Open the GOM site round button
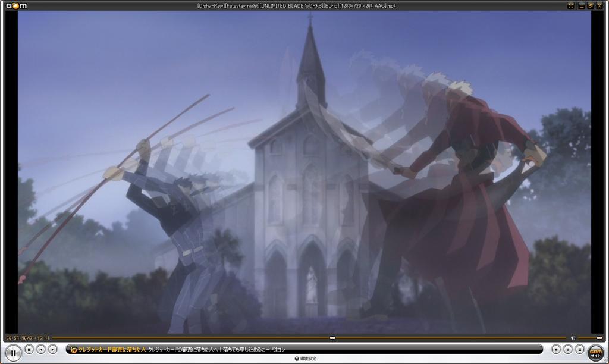This screenshot has width=609, height=364. [x=595, y=353]
